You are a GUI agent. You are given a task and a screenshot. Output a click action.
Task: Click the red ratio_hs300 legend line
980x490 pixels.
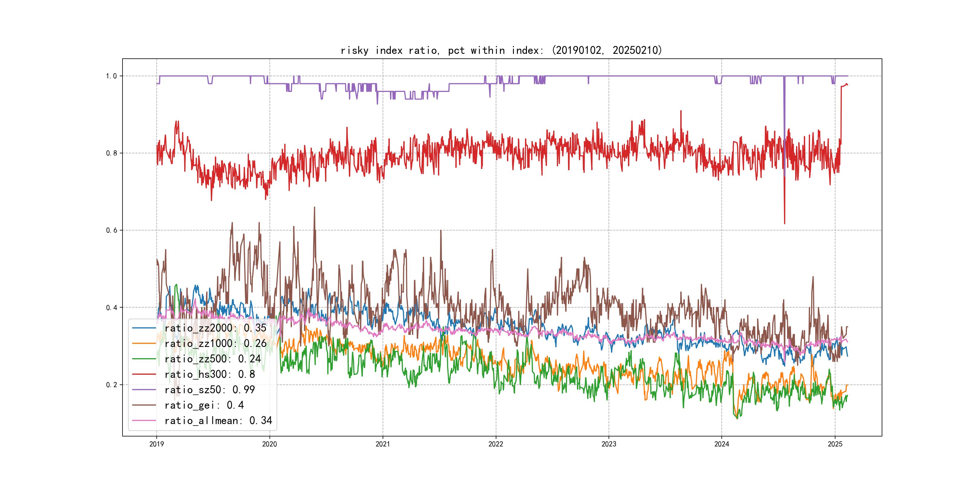(144, 374)
